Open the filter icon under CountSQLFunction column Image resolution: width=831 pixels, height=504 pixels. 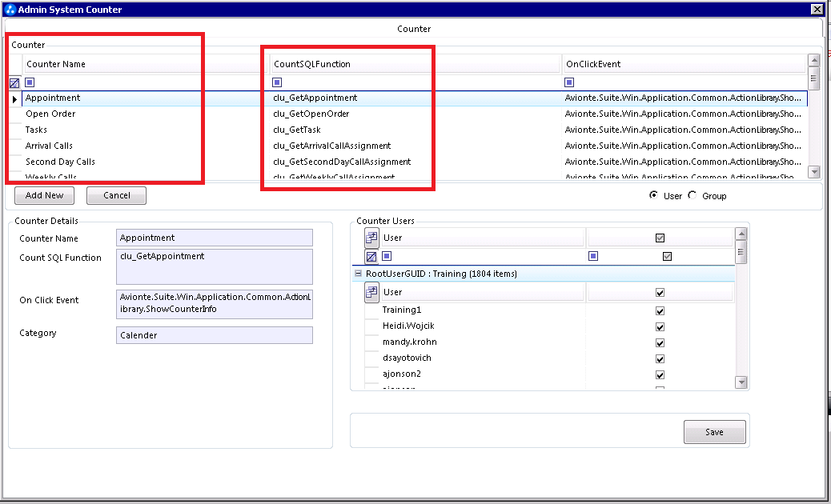pyautogui.click(x=277, y=82)
